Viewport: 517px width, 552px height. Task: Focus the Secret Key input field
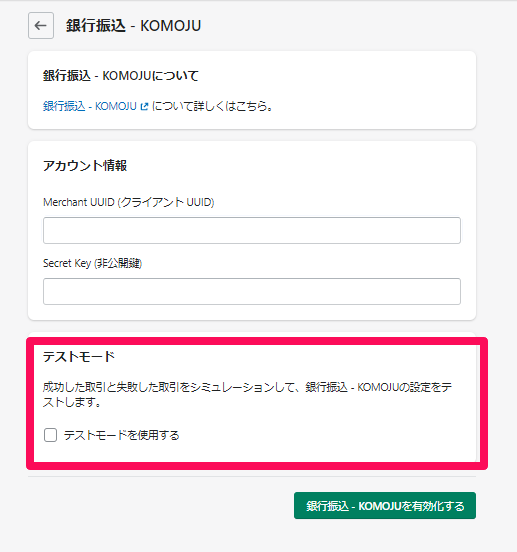pos(252,291)
